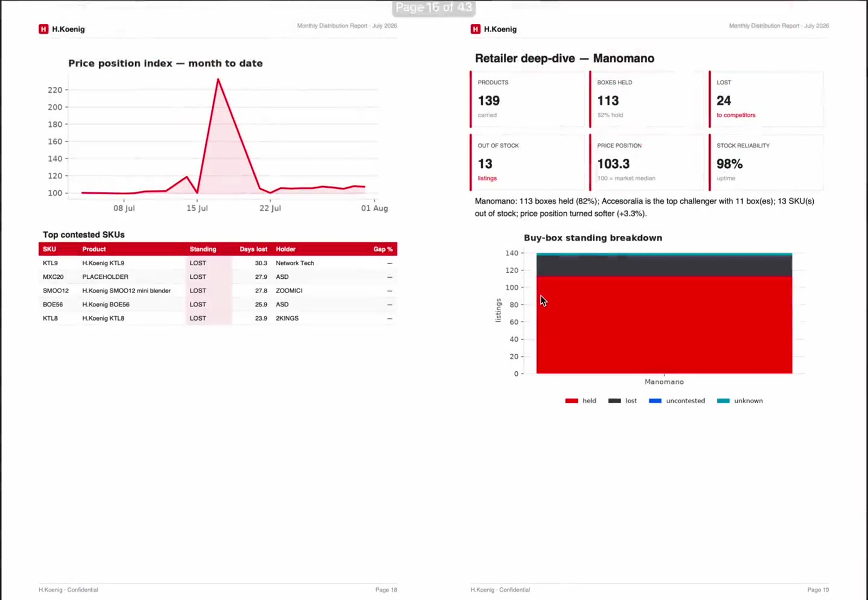Click the 'SKU' column header

coord(49,249)
